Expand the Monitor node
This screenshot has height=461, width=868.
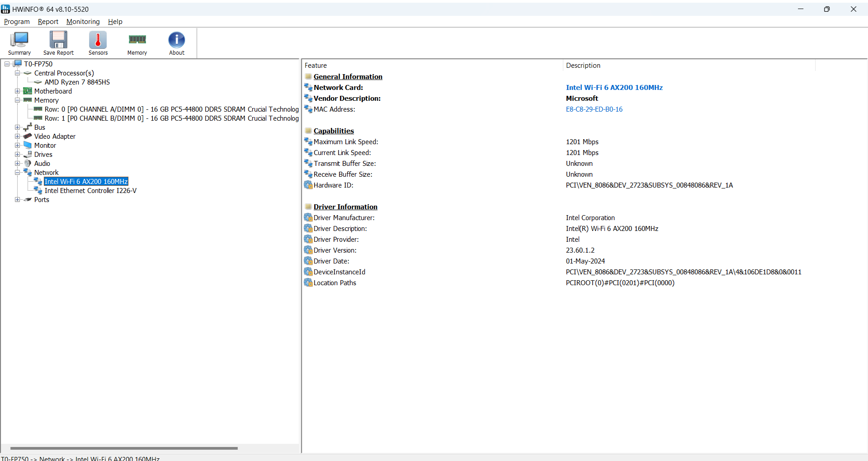click(x=17, y=145)
